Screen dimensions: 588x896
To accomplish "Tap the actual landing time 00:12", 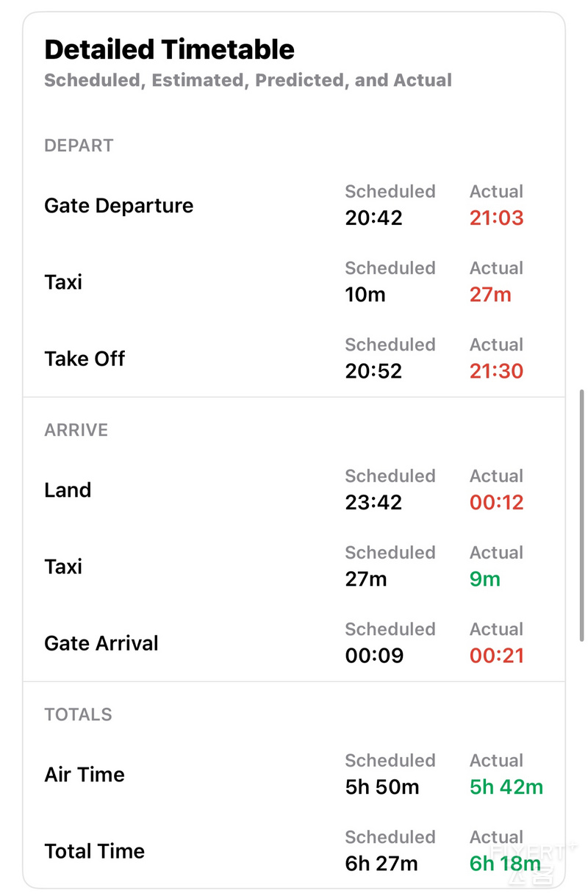I will click(497, 503).
